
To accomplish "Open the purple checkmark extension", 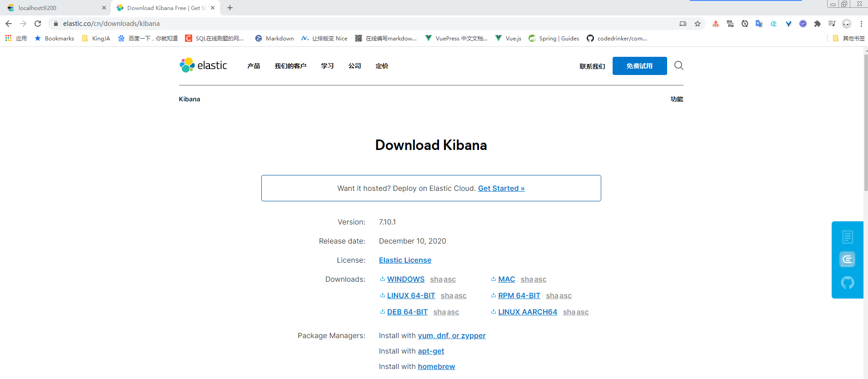I will point(803,24).
